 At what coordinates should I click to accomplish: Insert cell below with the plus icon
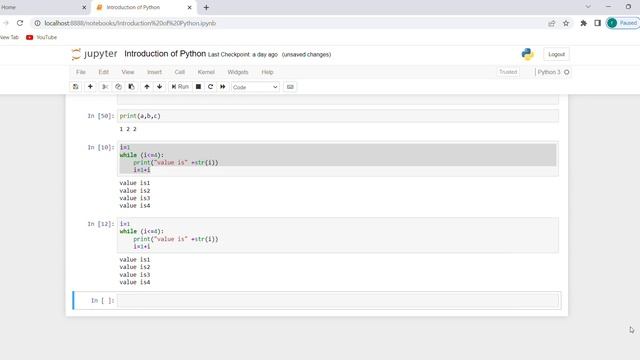click(90, 87)
